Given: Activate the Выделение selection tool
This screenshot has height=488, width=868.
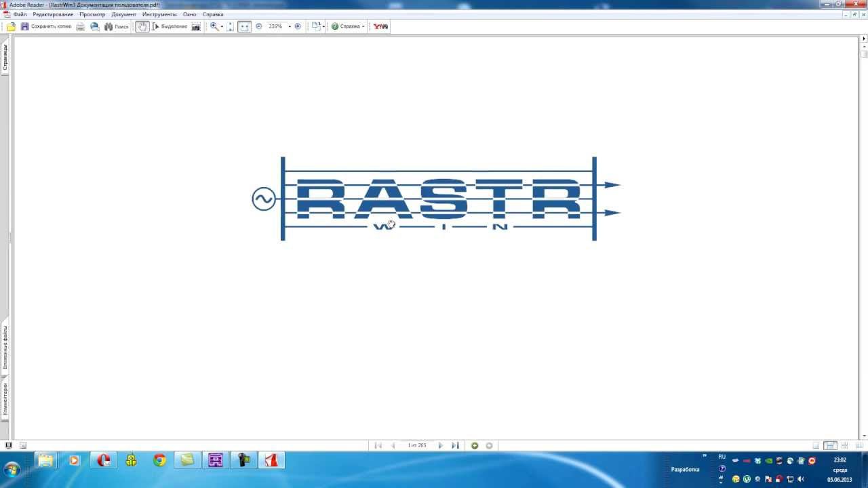Looking at the screenshot, I should point(170,26).
